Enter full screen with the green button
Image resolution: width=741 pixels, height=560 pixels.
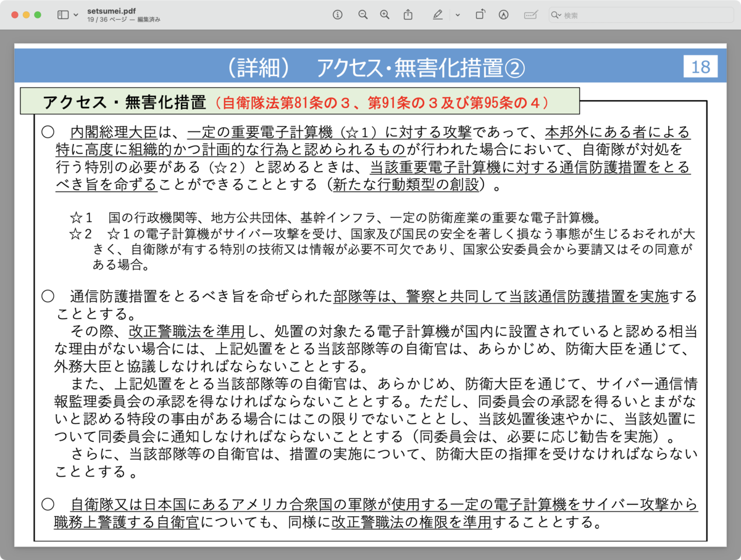(x=38, y=15)
